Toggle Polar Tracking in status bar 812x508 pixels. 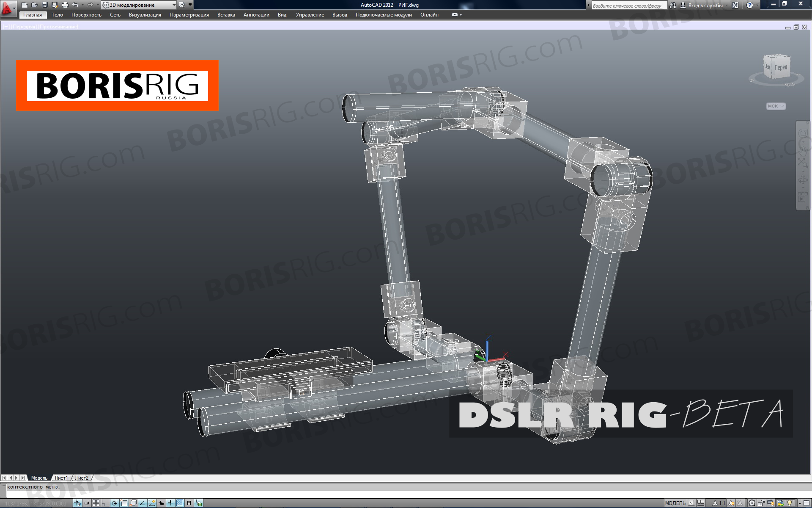(x=115, y=503)
